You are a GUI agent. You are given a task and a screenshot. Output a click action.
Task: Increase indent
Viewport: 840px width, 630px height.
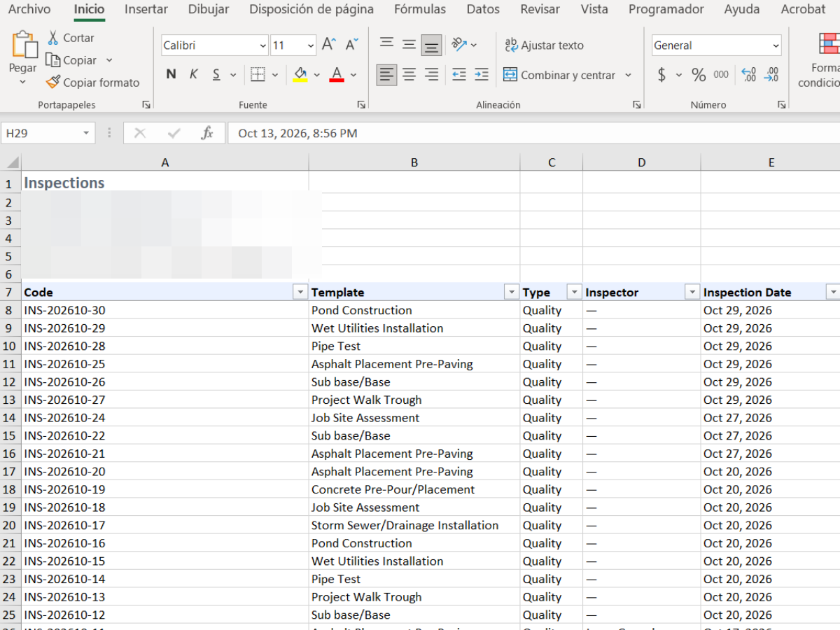(482, 74)
